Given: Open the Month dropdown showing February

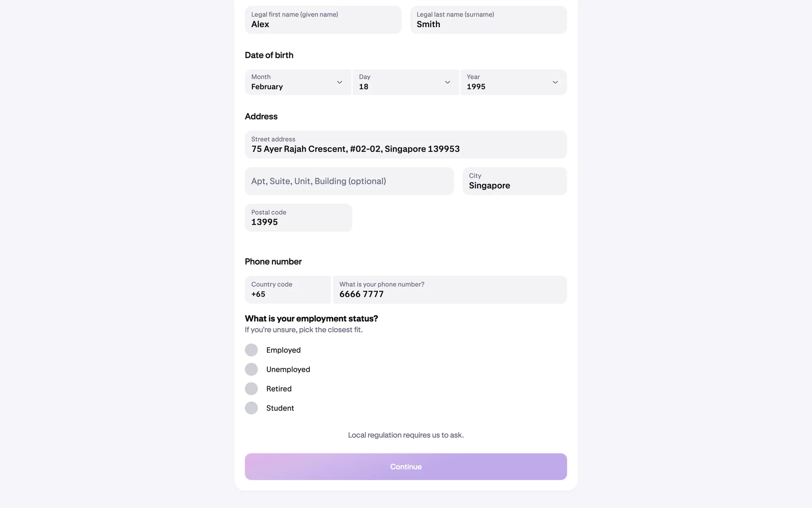Looking at the screenshot, I should (x=292, y=83).
